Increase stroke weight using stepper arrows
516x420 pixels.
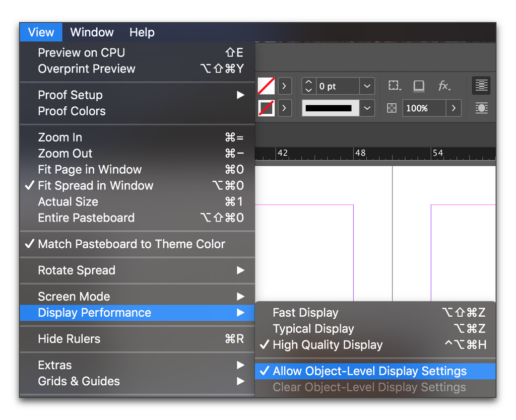[309, 82]
